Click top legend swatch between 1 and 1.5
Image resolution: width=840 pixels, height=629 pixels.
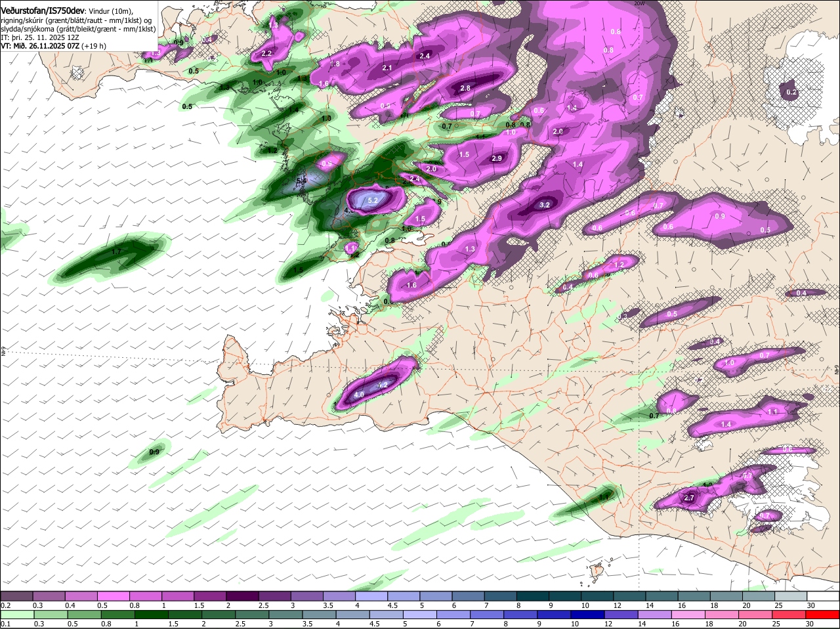coord(178,596)
